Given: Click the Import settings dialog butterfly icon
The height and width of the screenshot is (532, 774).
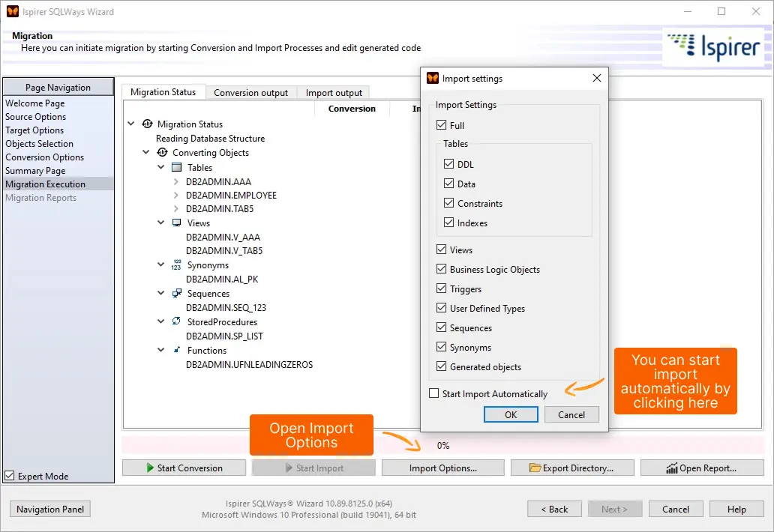Looking at the screenshot, I should [x=433, y=78].
